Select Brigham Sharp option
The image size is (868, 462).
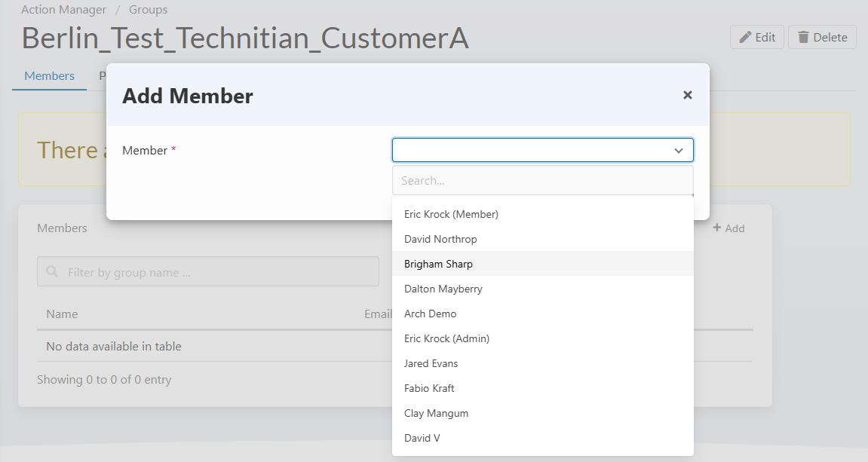[x=438, y=264]
